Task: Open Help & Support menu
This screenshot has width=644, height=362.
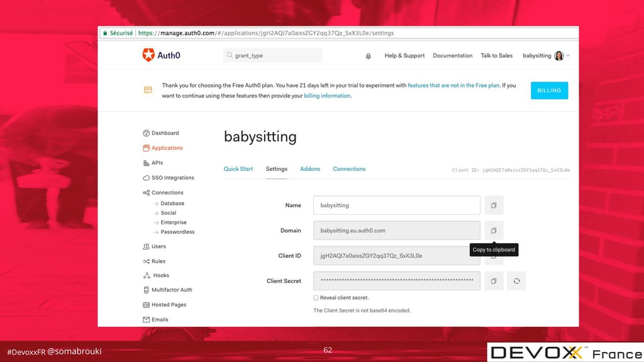Action: [x=404, y=55]
